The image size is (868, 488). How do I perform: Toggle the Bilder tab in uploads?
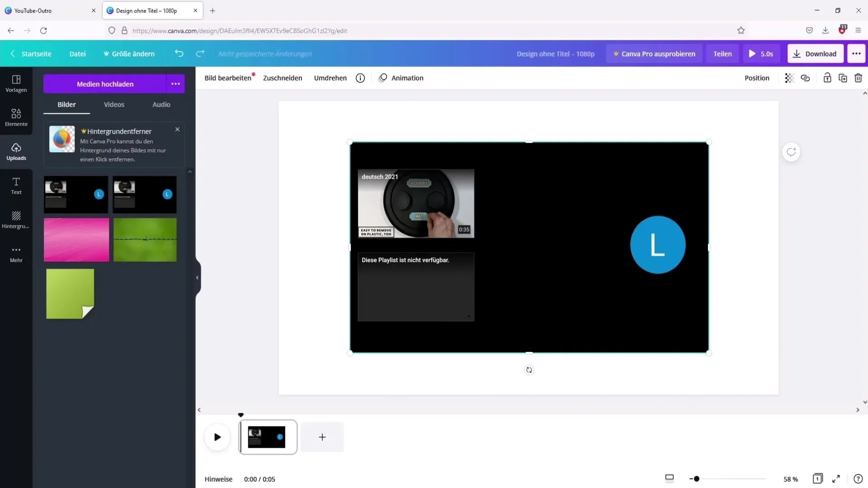click(x=66, y=104)
